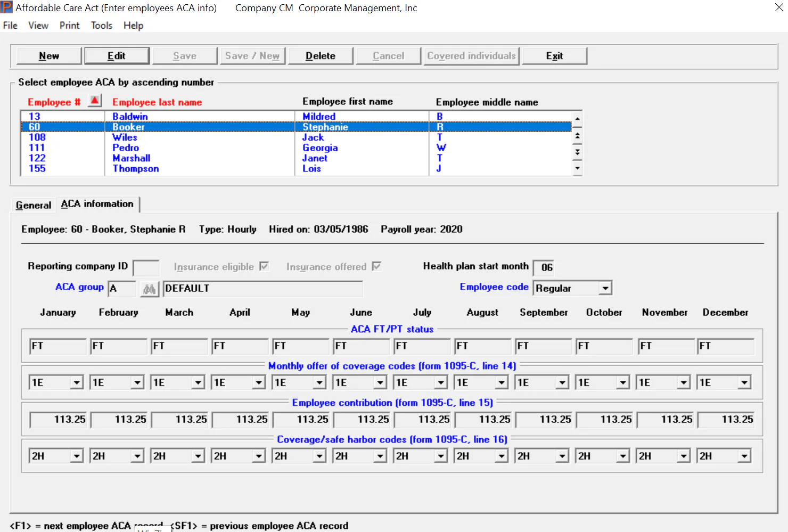788x532 pixels.
Task: Open August's safe harbor code dropdown
Action: (x=502, y=456)
